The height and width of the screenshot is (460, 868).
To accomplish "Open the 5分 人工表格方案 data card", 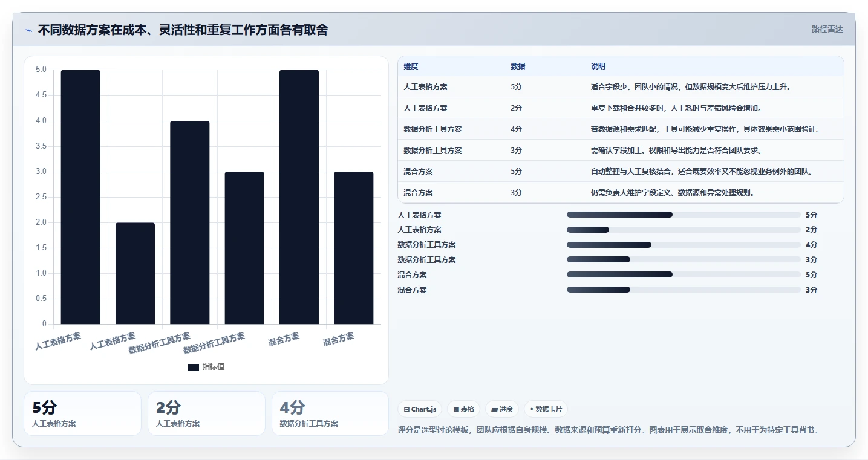I will 82,413.
